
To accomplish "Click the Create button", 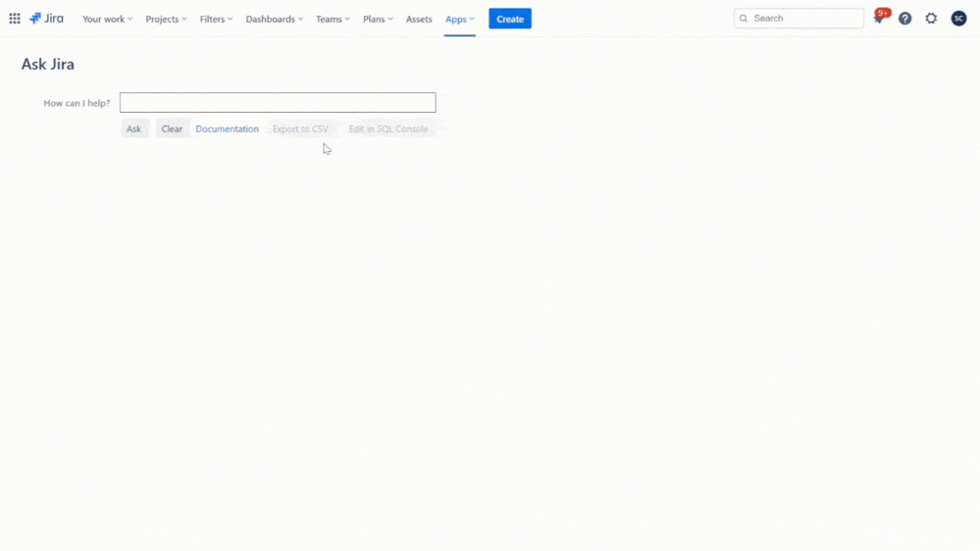I will [510, 19].
